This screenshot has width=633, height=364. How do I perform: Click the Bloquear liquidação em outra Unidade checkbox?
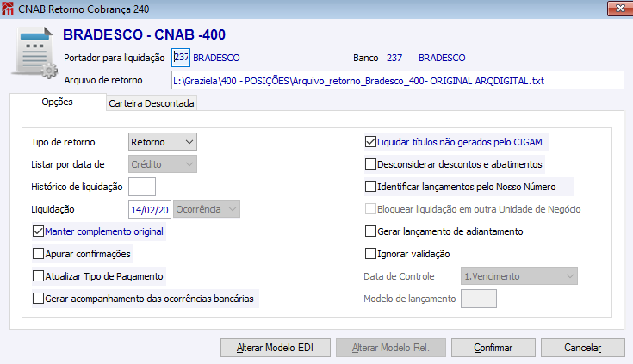click(x=370, y=209)
